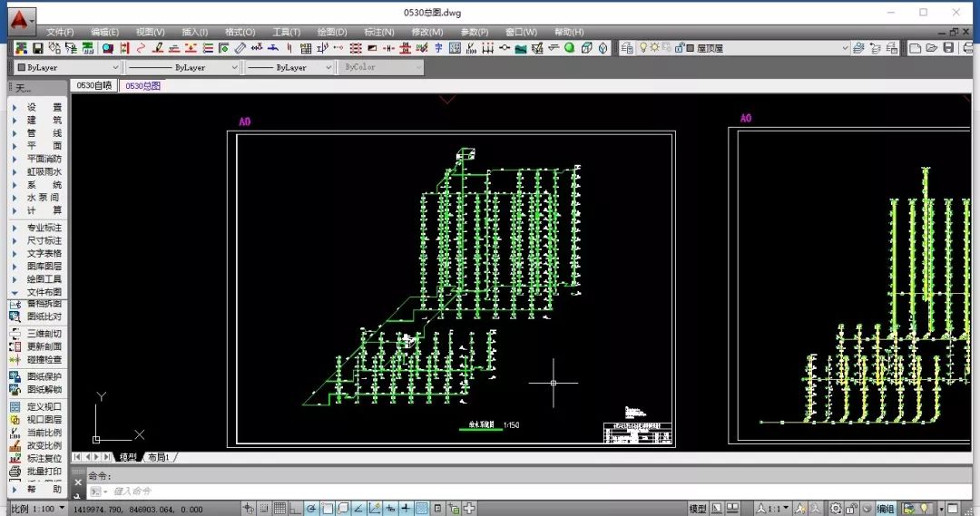
Task: Expand the 专业标注 sidebar category
Action: click(37, 228)
